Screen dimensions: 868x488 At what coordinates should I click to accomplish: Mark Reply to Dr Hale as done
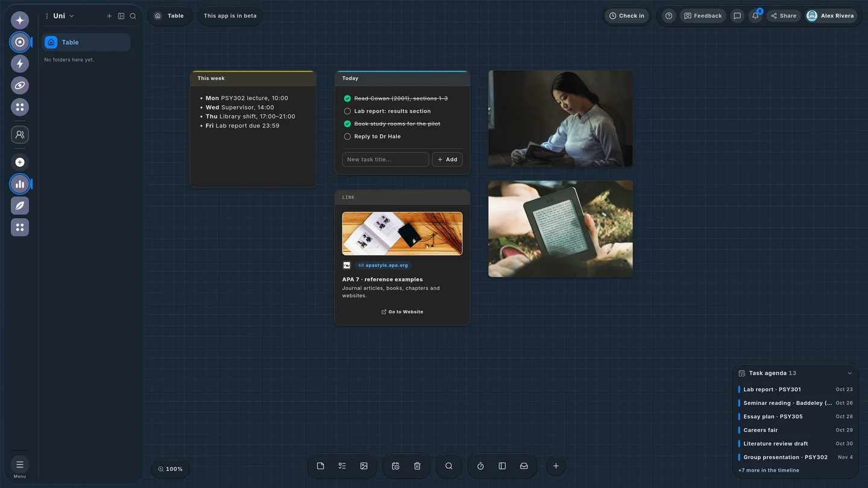[x=347, y=137]
